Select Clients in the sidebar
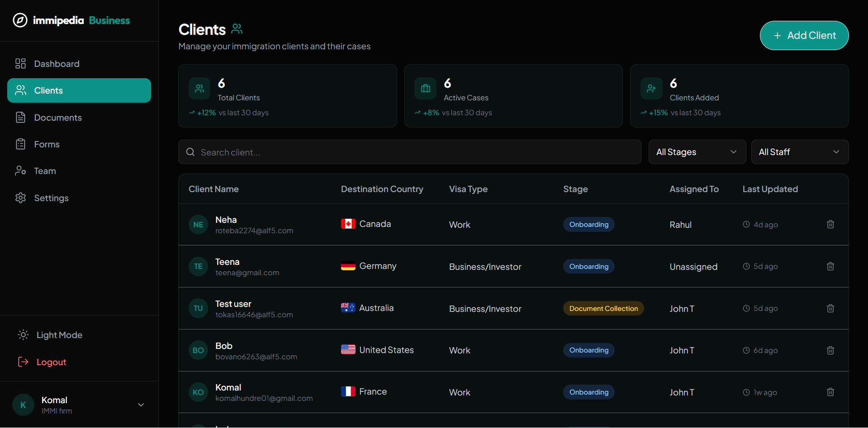This screenshot has height=428, width=868. (79, 90)
